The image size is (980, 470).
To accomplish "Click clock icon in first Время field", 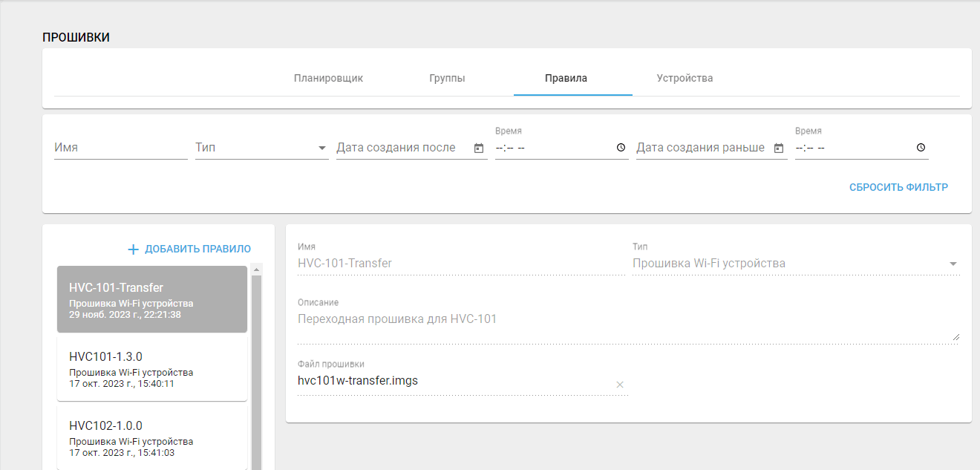I will click(621, 148).
